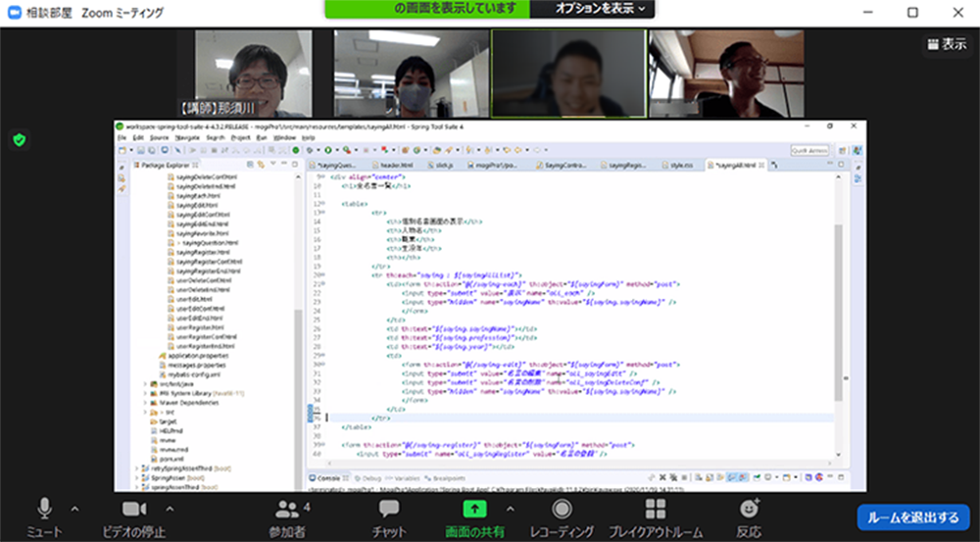Toggle Link with Editor in Package Explorer

262,165
